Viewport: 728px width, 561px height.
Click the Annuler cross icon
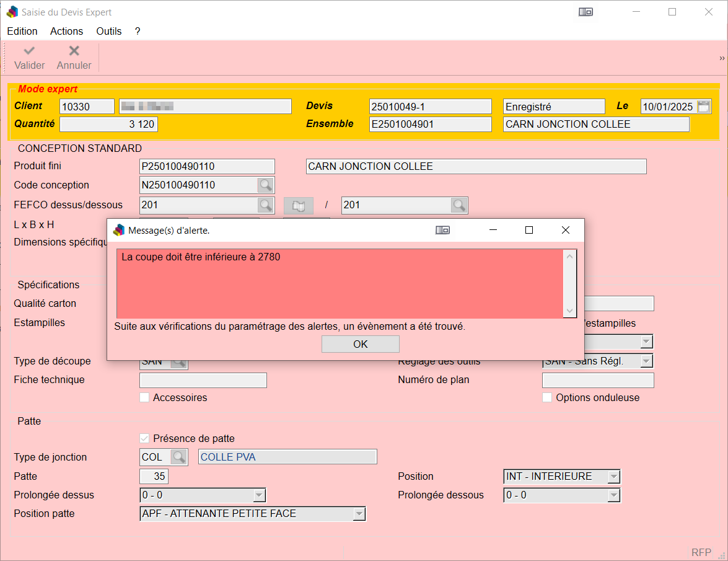point(74,51)
